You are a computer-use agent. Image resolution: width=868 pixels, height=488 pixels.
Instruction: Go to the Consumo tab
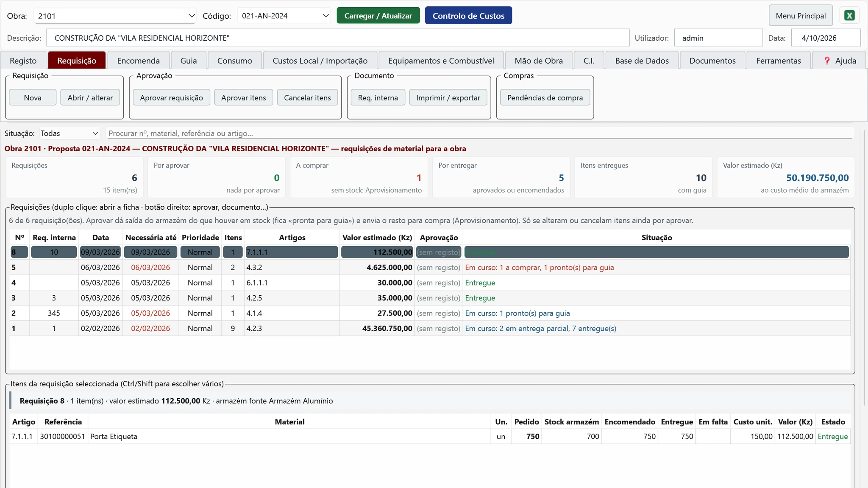(234, 61)
